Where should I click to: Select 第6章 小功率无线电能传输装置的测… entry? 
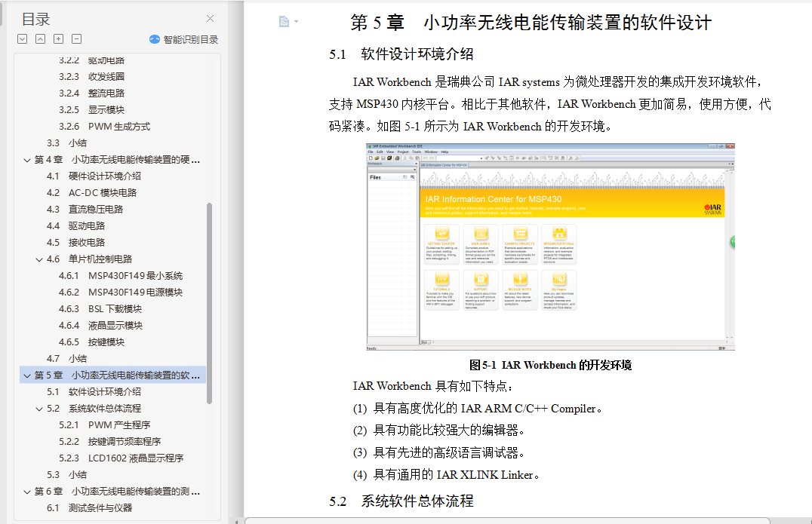tap(117, 491)
